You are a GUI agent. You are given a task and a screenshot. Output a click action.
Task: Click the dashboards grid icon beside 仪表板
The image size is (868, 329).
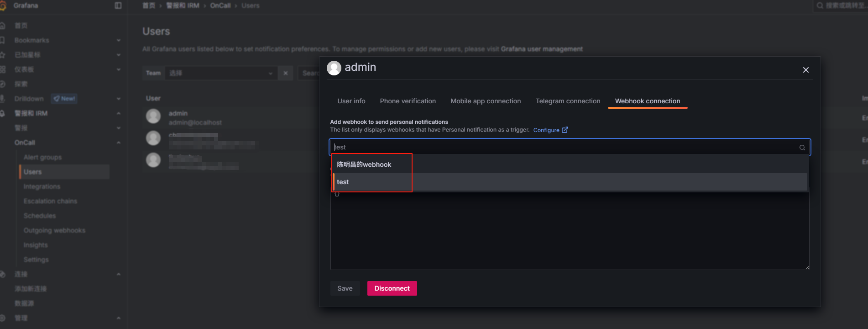(x=2, y=69)
